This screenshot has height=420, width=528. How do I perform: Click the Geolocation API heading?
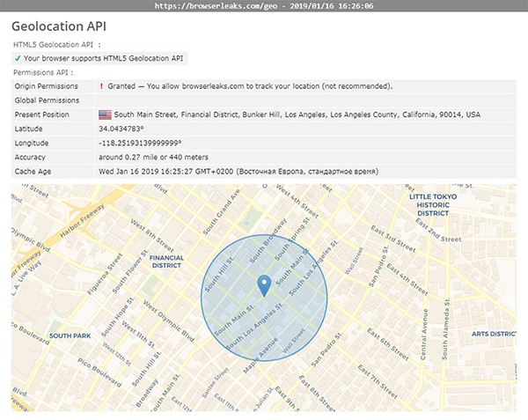(x=59, y=26)
